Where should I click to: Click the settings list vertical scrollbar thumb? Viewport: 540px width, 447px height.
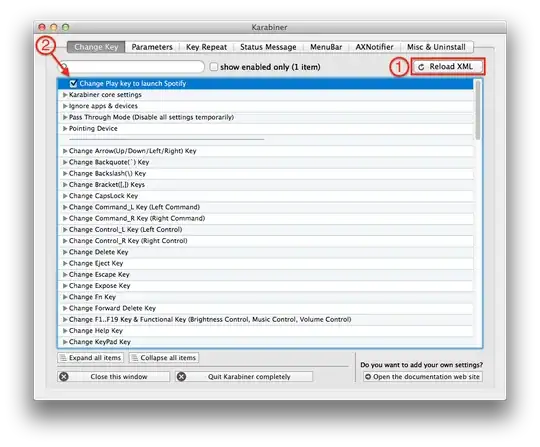coord(478,110)
